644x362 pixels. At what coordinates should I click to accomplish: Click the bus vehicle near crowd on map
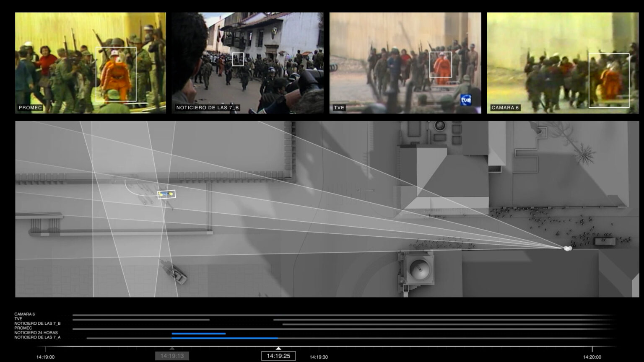pos(605,241)
